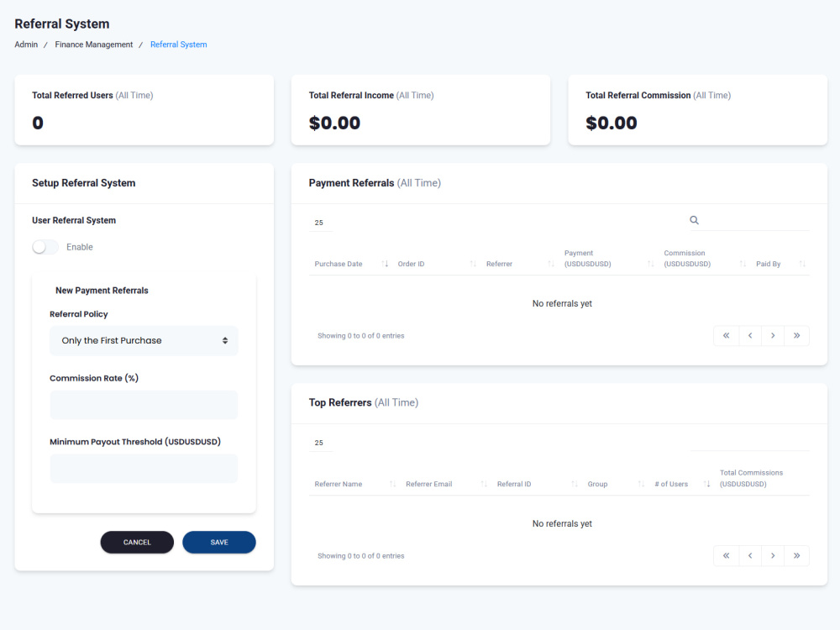Sort by Order ID column
The image size is (840, 630).
click(436, 264)
